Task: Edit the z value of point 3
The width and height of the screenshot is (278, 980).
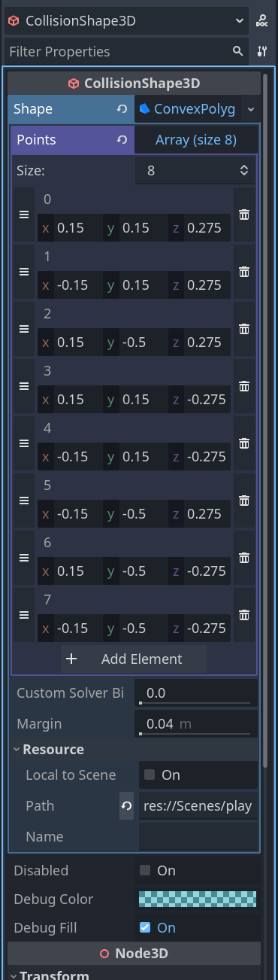Action: click(200, 400)
